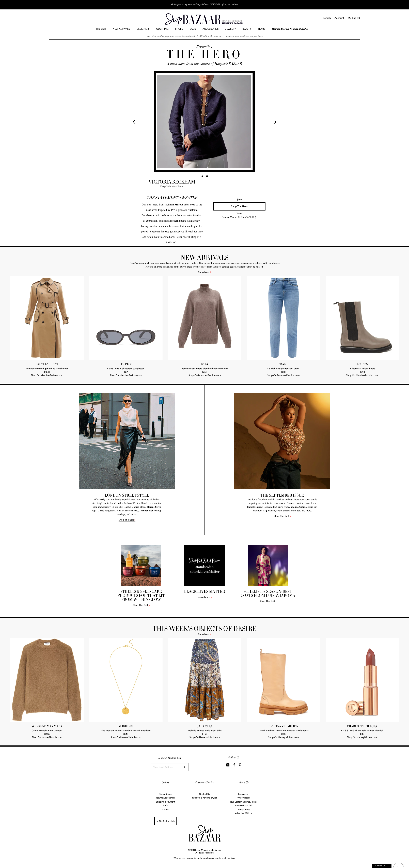The width and height of the screenshot is (409, 868).
Task: Open the DESIGNERS menu item
Action: point(143,29)
